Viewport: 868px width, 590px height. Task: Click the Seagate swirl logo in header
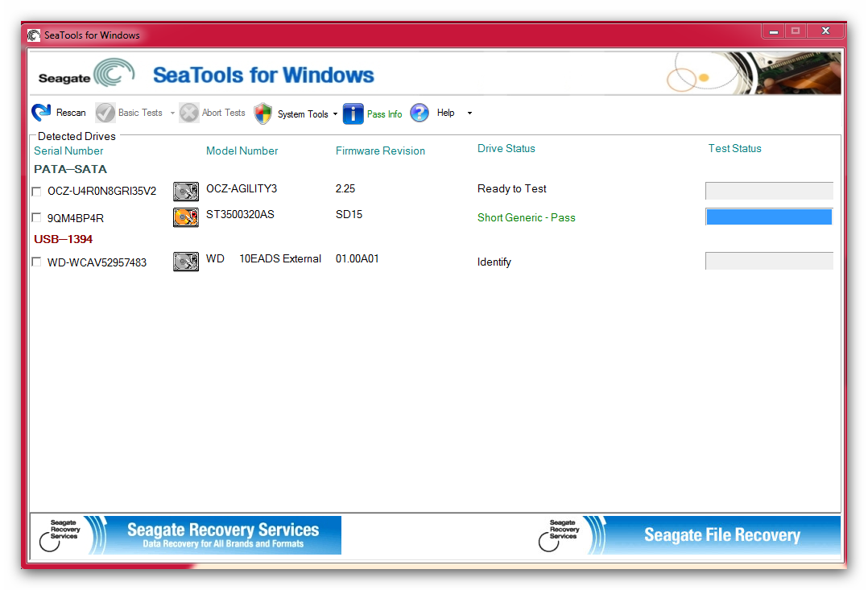click(114, 72)
